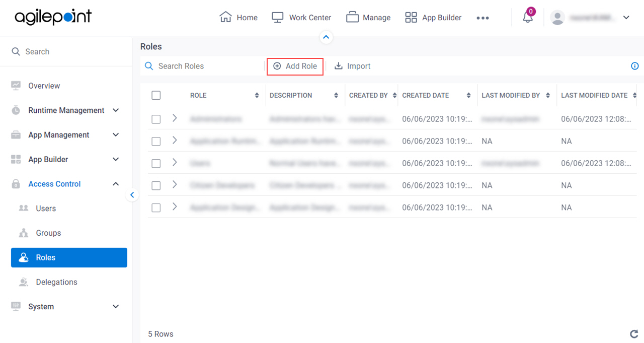Click the AgilePoint logo
The width and height of the screenshot is (644, 343).
(x=53, y=17)
